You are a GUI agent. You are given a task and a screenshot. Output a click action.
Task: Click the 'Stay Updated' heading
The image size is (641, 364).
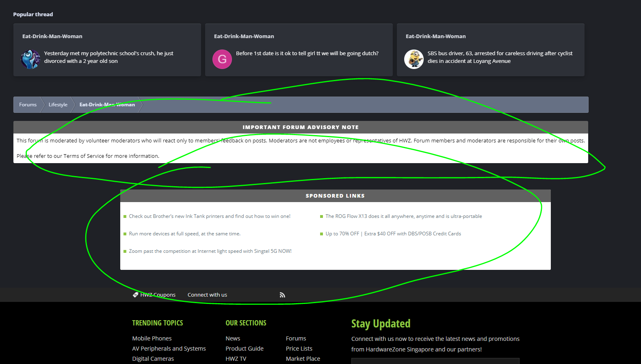coord(381,324)
